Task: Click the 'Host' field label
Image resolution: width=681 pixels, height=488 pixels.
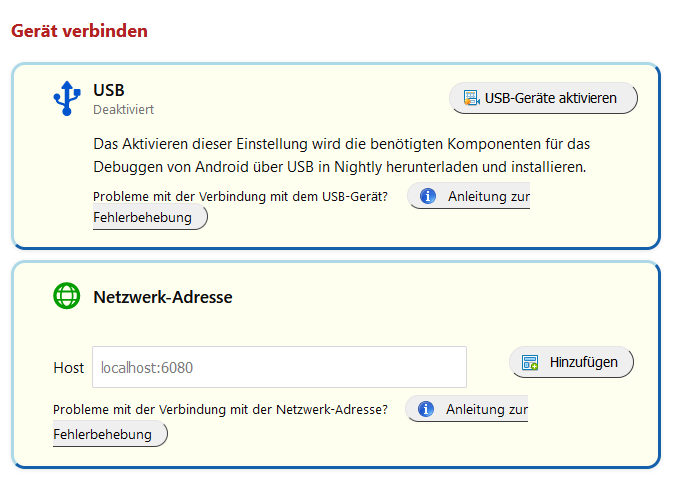Action: (x=68, y=368)
